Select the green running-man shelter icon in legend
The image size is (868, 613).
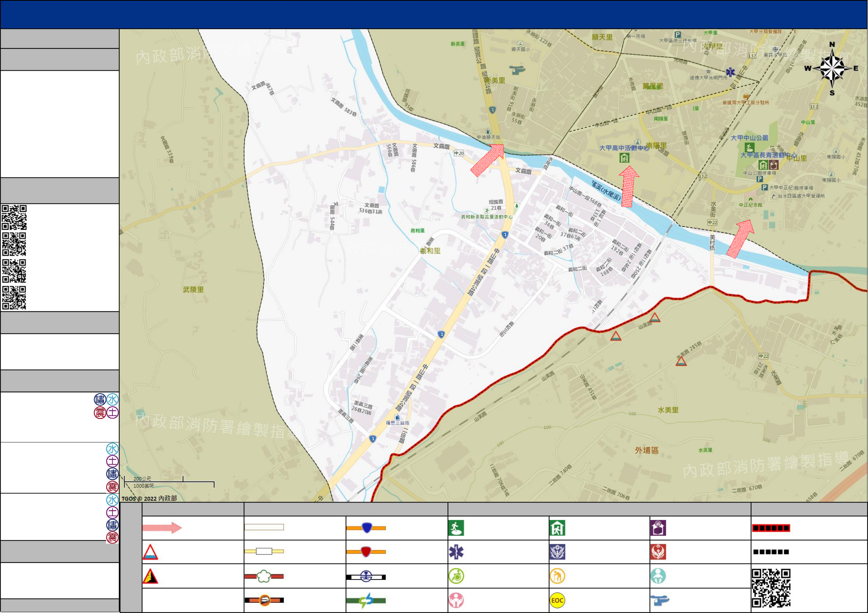pyautogui.click(x=456, y=528)
